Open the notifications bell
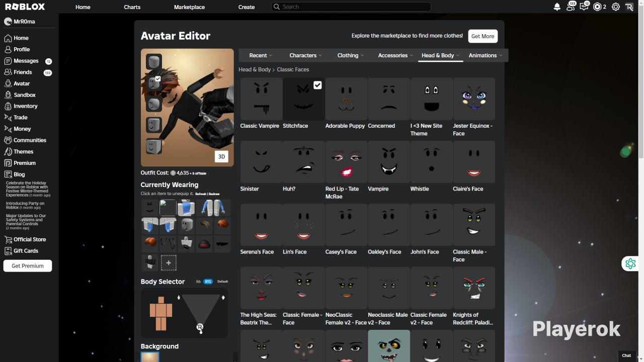 coord(557,7)
